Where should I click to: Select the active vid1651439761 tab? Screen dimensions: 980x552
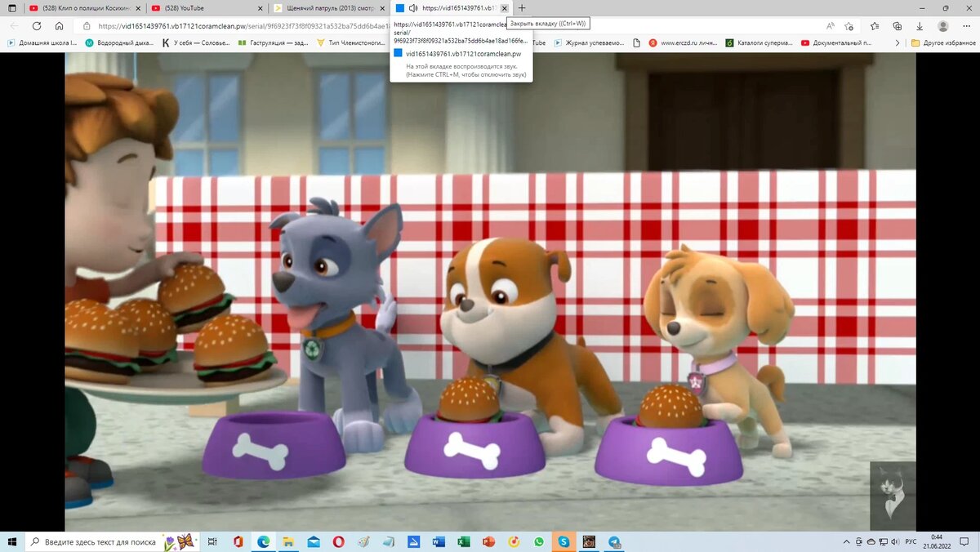[451, 8]
